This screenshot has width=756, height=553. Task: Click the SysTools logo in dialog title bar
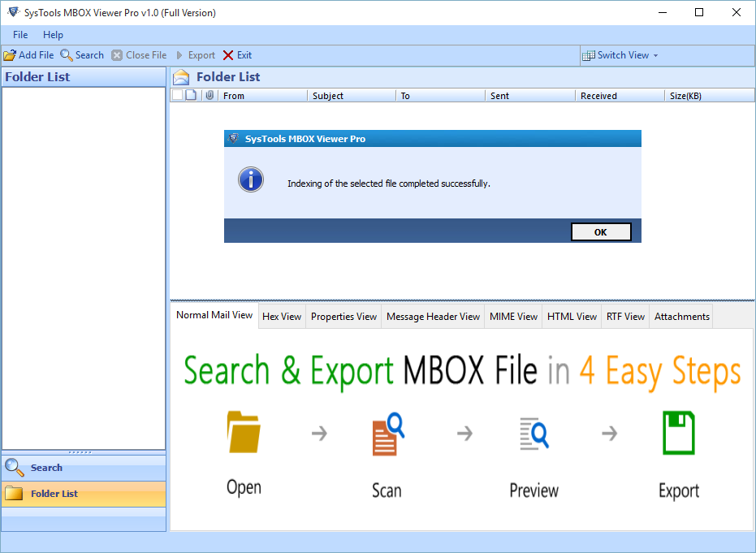234,139
